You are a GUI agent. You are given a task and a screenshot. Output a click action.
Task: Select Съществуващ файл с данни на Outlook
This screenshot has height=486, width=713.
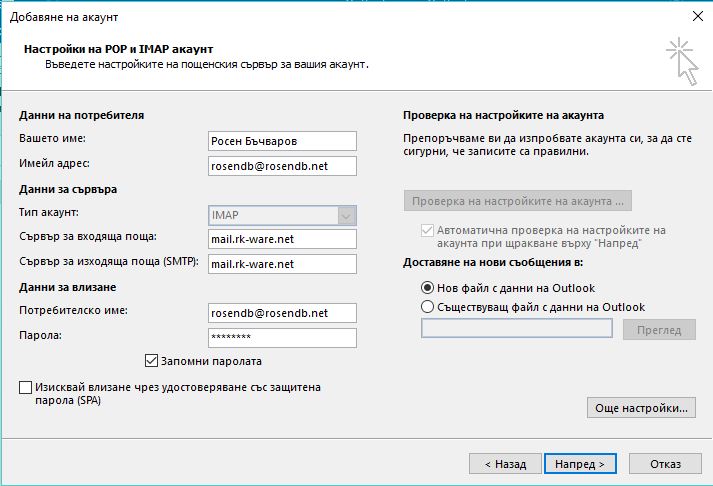[x=427, y=307]
